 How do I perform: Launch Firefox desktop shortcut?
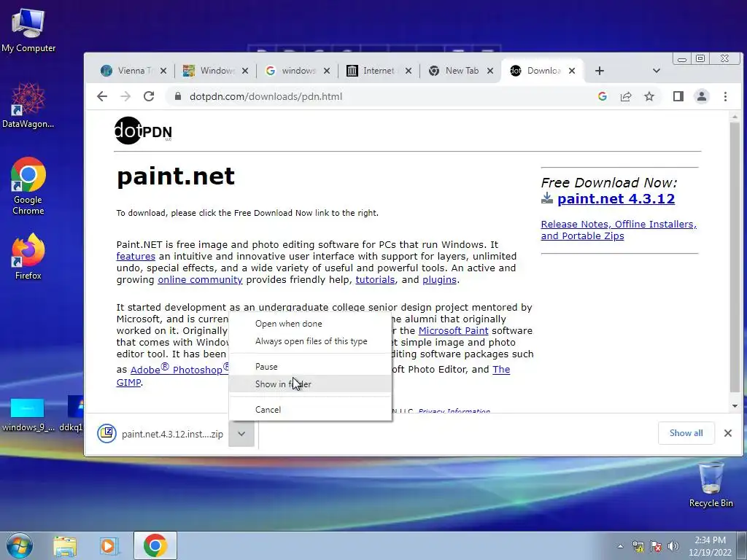click(28, 257)
